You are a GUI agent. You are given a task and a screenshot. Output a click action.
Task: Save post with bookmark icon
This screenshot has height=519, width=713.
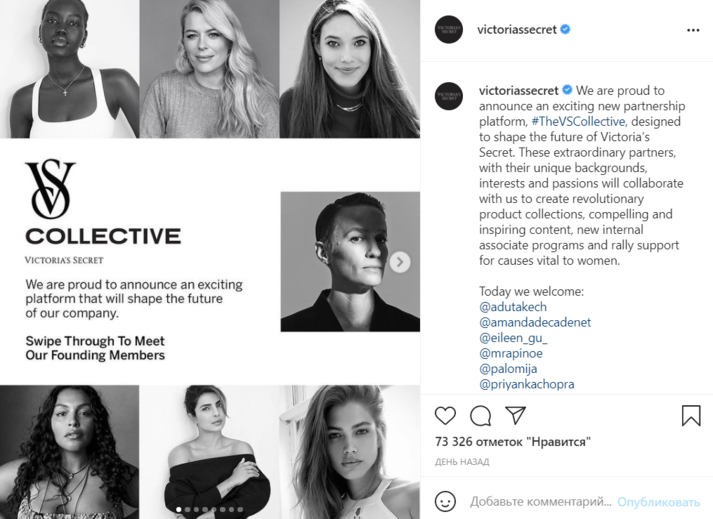click(x=691, y=415)
